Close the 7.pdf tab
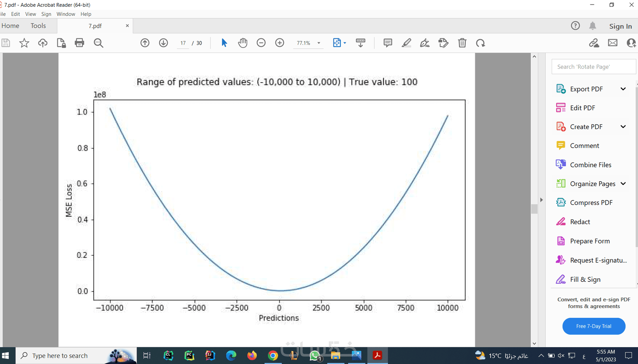 [127, 26]
